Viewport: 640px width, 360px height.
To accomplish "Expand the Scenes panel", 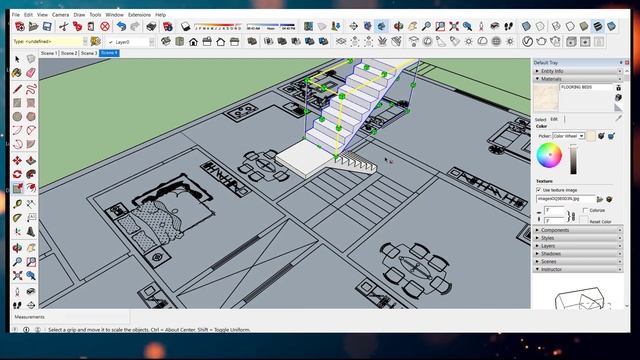I will [x=578, y=261].
